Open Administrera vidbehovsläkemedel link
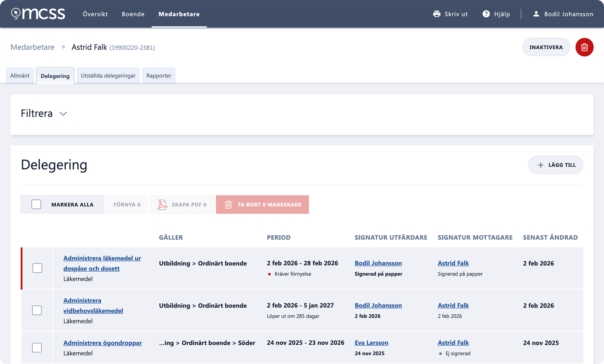The image size is (604, 364). click(93, 305)
